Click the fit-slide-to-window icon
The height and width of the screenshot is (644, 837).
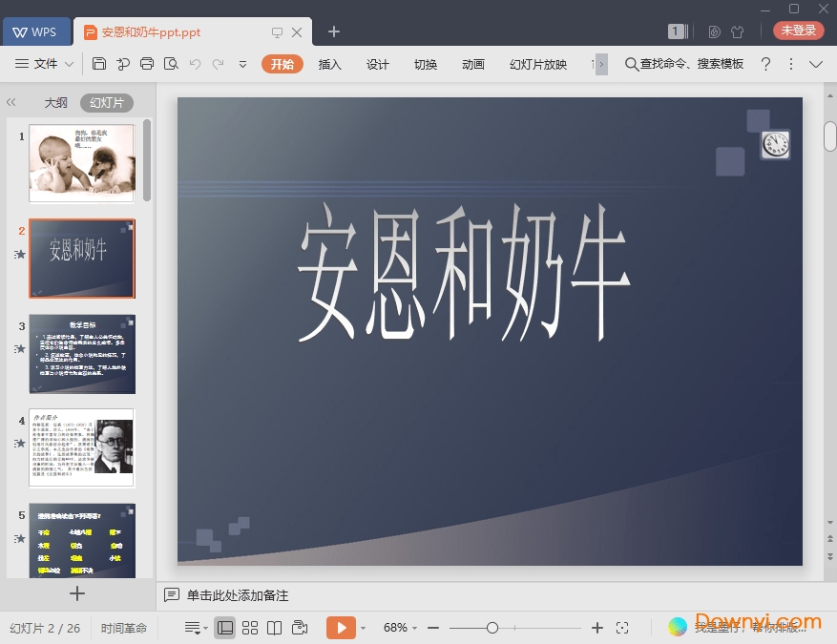623,628
